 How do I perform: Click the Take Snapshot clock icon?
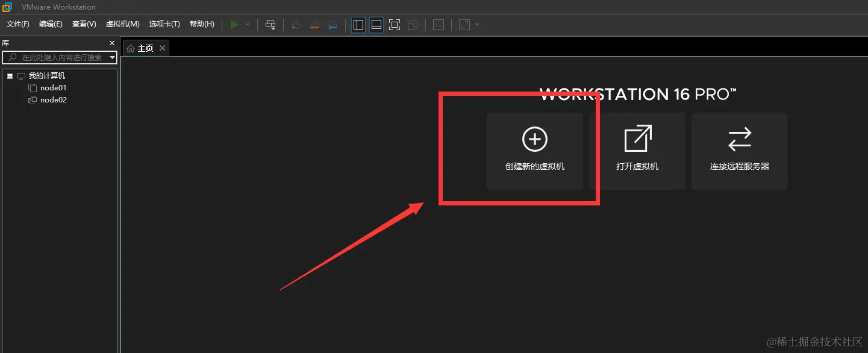tap(296, 25)
